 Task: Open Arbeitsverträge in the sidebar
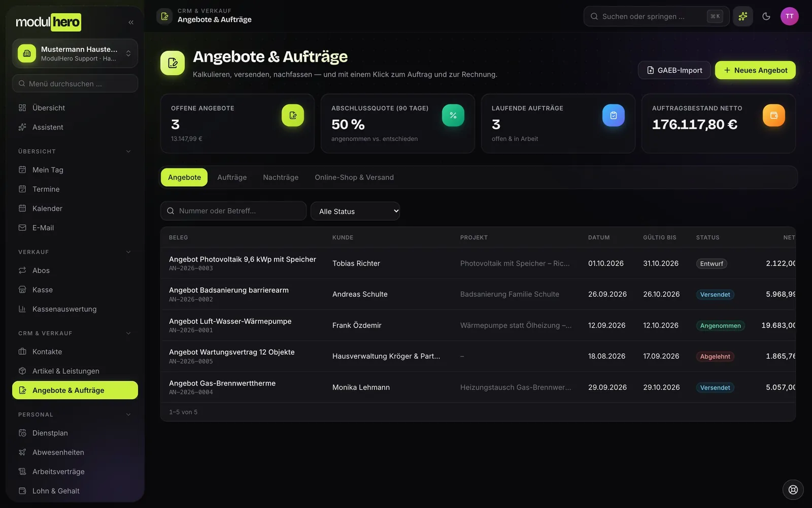tap(75, 471)
